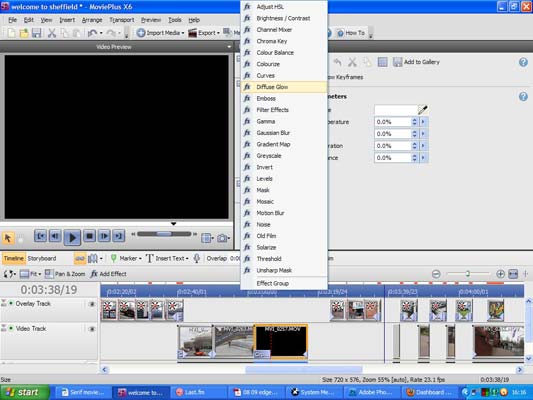The height and width of the screenshot is (400, 533).
Task: Click the help icon next to Add to Gallery
Action: click(523, 62)
